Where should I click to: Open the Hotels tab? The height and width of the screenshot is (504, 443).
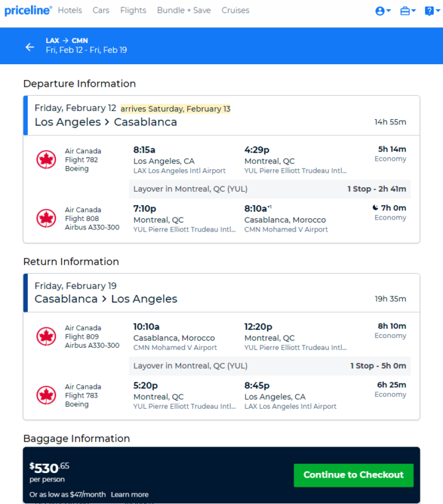coord(69,11)
